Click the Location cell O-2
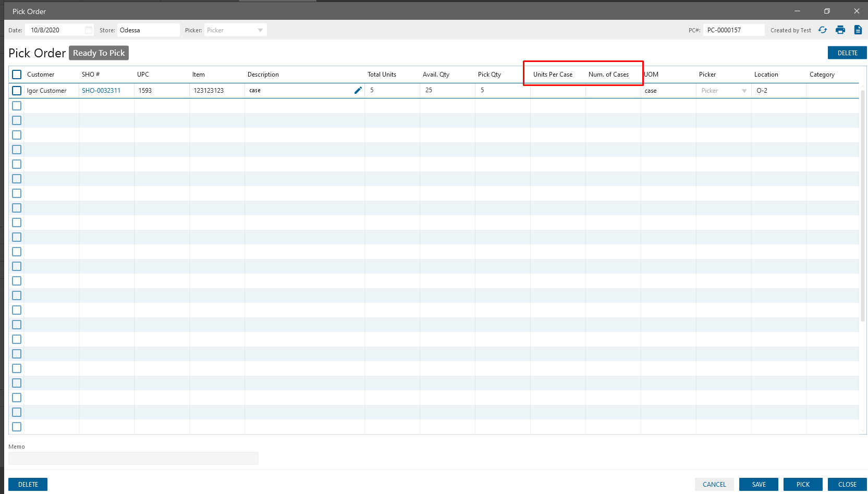The image size is (868, 494). coord(779,91)
